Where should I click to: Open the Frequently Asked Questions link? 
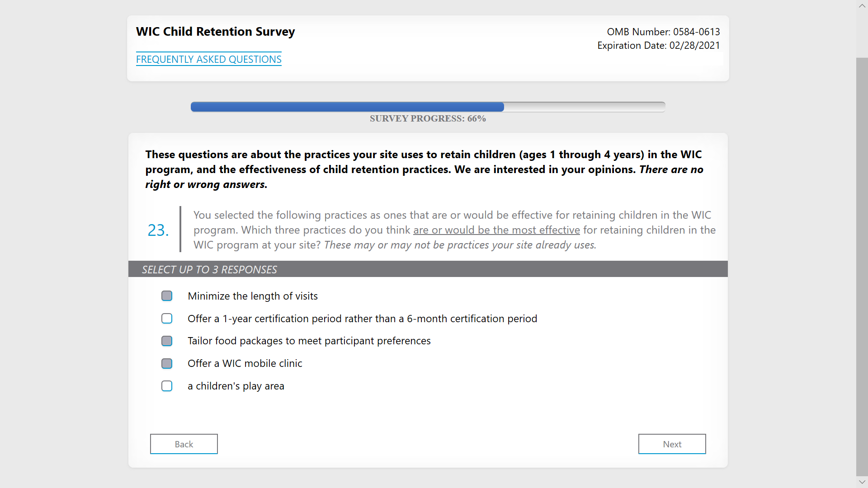(208, 59)
